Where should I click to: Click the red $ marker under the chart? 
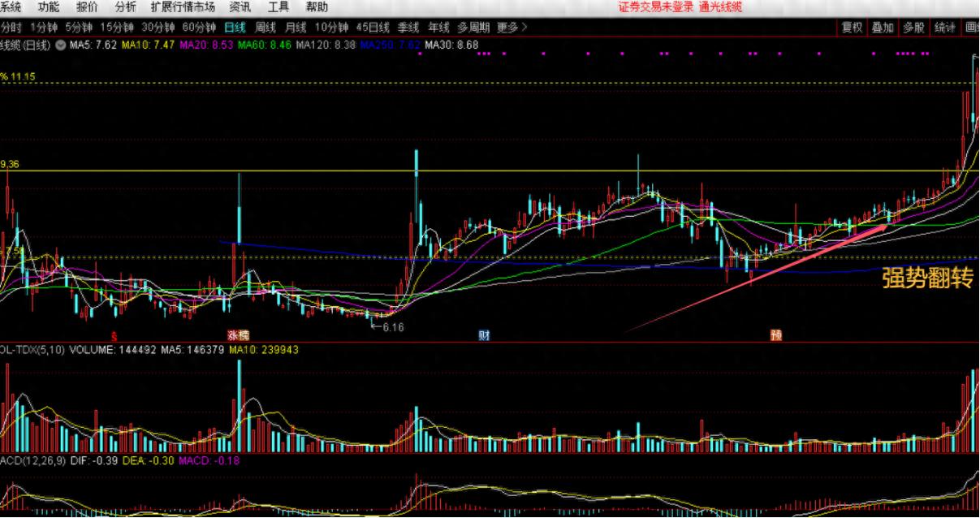click(114, 335)
